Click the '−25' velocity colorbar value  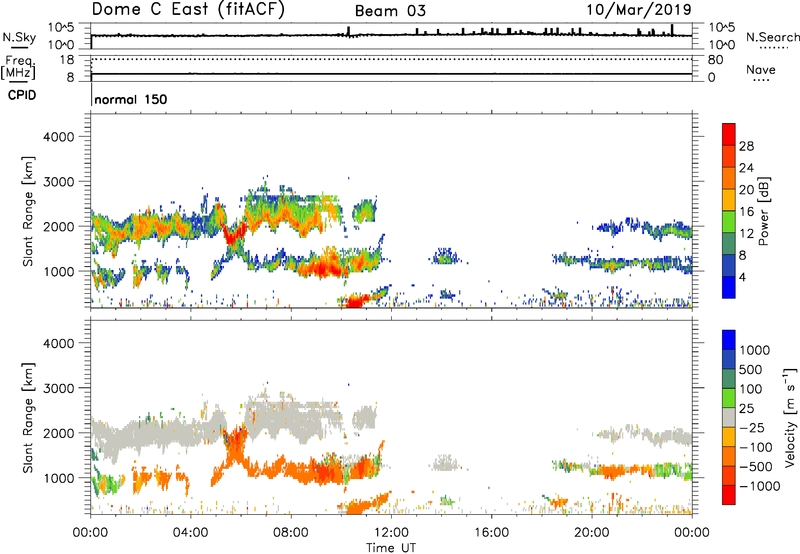tap(752, 428)
